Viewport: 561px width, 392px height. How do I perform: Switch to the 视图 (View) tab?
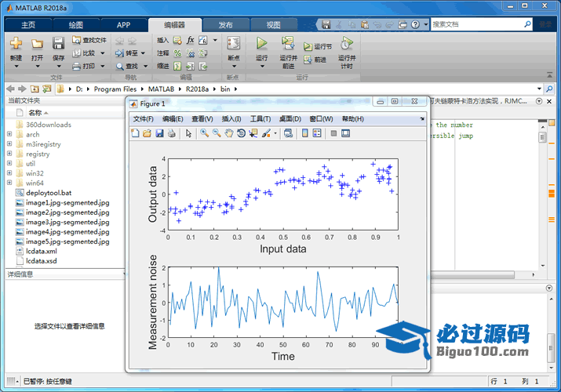(273, 25)
